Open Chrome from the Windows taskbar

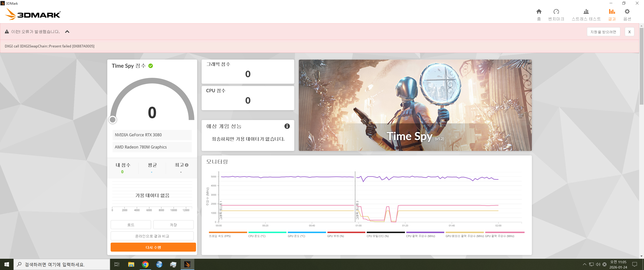tap(145, 264)
